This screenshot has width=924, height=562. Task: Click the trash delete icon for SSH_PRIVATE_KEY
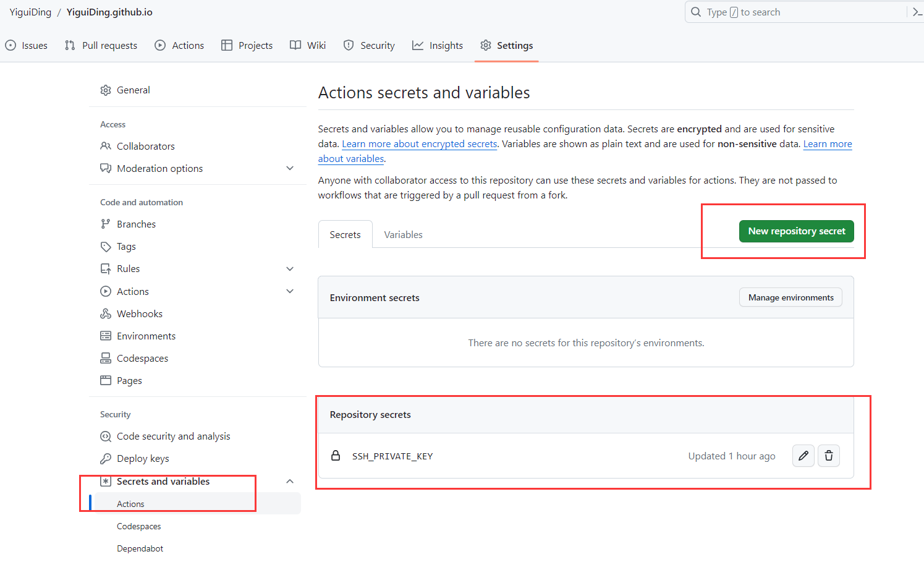pyautogui.click(x=829, y=456)
